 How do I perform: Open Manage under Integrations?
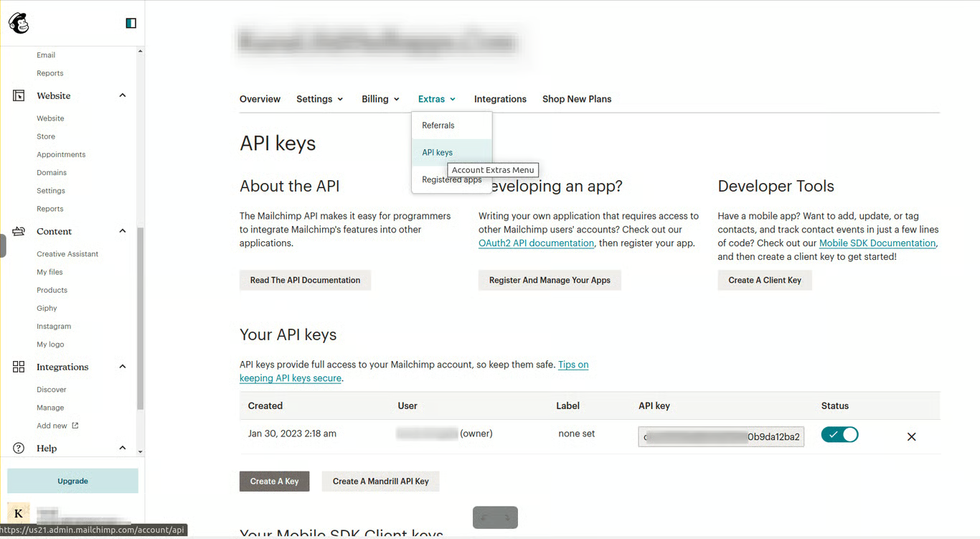[50, 408]
